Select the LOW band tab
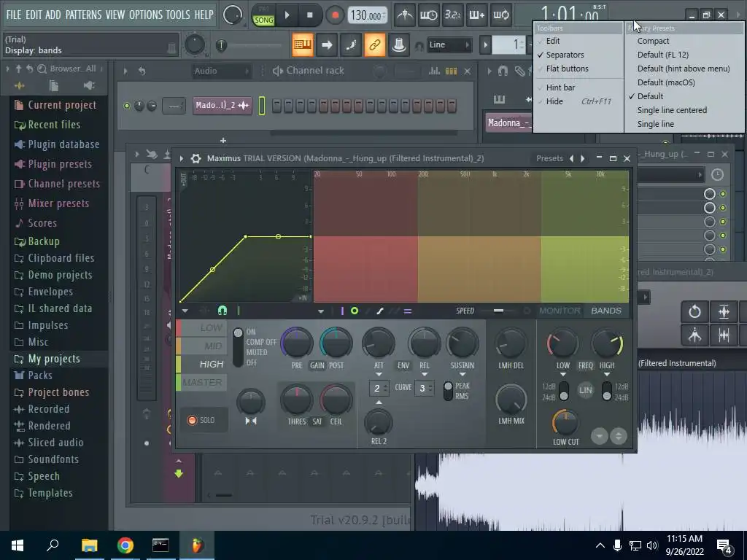This screenshot has height=560, width=747. click(x=202, y=327)
